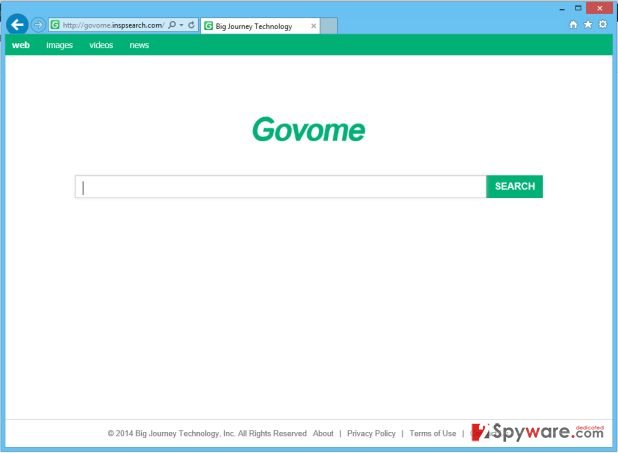This screenshot has height=453, width=618.
Task: Click the Govome favicon in address bar
Action: point(55,25)
